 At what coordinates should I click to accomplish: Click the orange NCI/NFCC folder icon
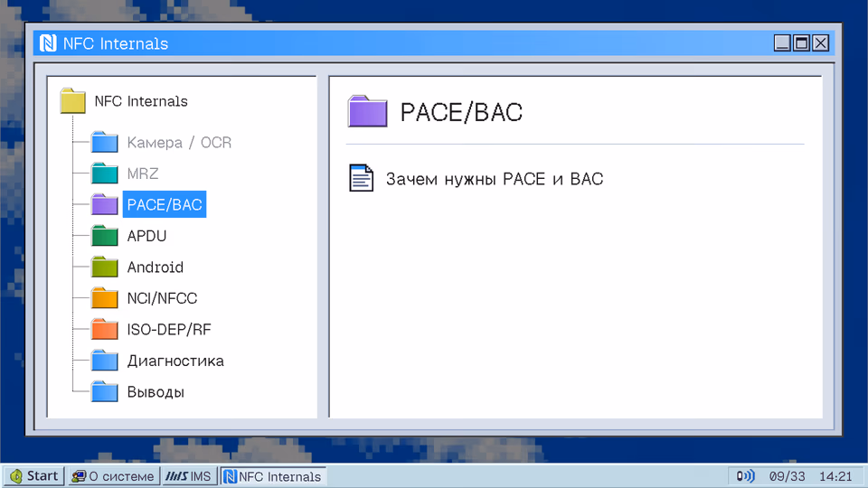coord(105,297)
